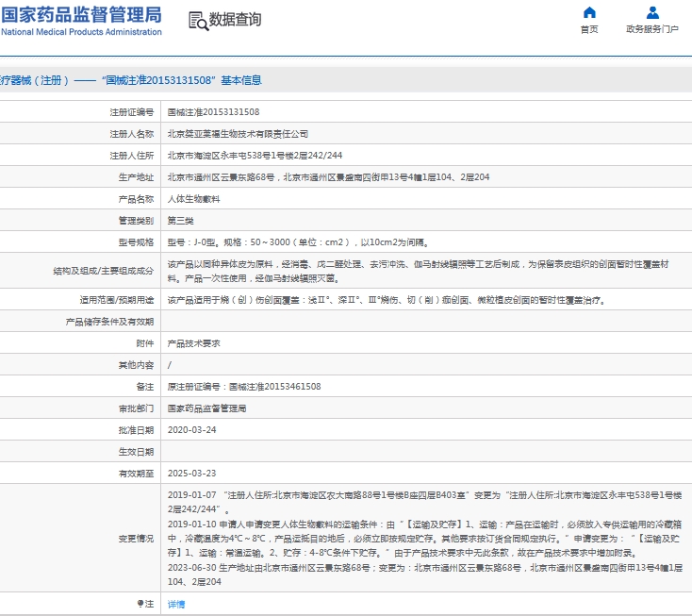Image resolution: width=692 pixels, height=616 pixels.
Task: Select remark 原注册证编号 国械注准20153461508
Action: [x=244, y=387]
